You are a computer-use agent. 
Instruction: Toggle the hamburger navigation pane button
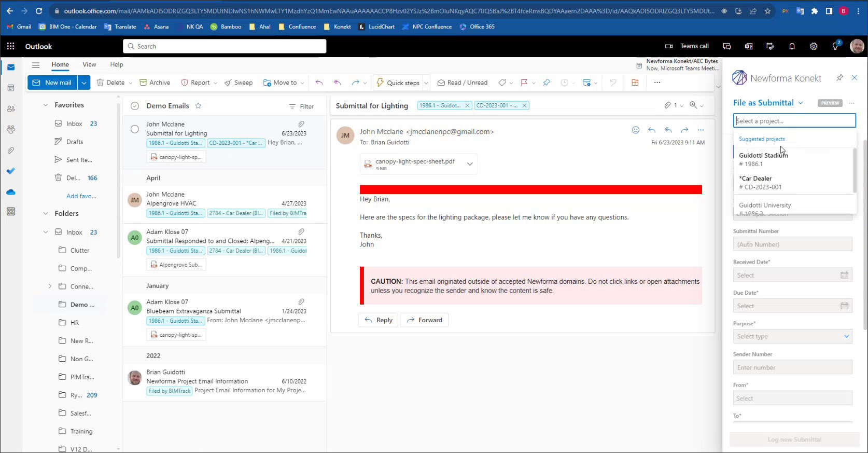click(x=36, y=65)
